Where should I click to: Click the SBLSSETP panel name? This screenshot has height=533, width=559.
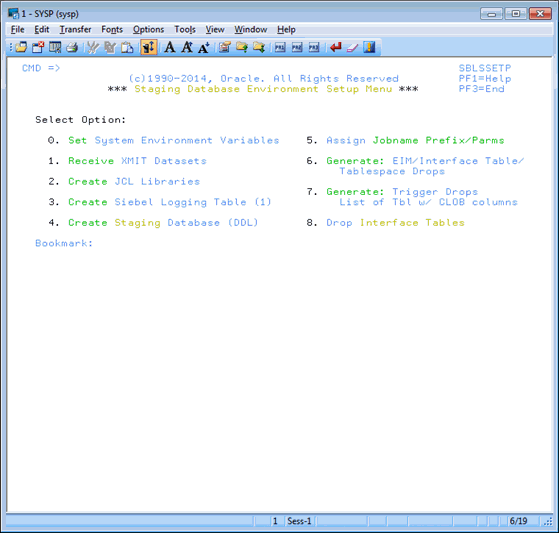[485, 68]
